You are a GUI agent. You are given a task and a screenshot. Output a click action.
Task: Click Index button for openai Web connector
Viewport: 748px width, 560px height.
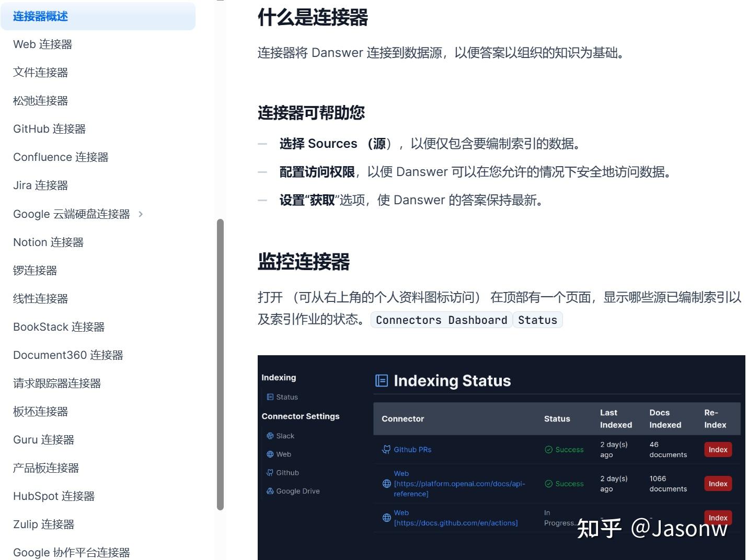pos(718,484)
